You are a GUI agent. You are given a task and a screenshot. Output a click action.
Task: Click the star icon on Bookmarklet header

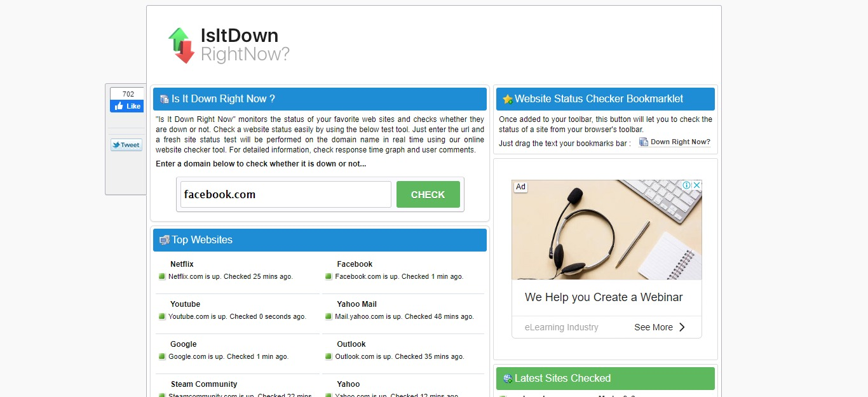(508, 99)
